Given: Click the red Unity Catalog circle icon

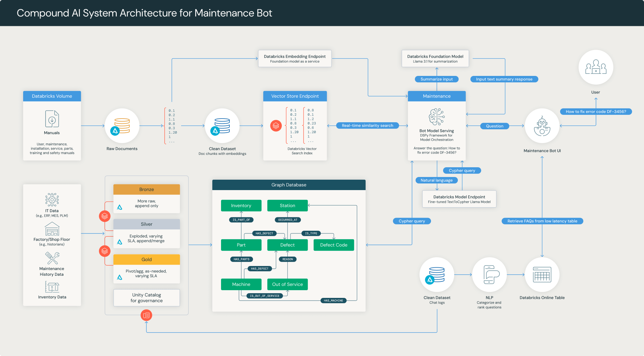Looking at the screenshot, I should (146, 315).
